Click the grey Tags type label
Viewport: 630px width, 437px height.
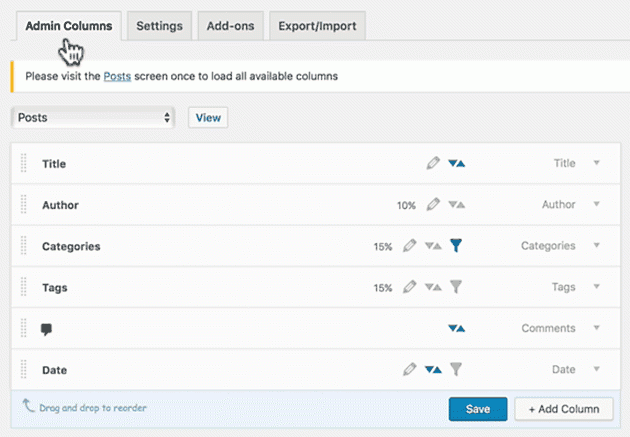(x=563, y=287)
